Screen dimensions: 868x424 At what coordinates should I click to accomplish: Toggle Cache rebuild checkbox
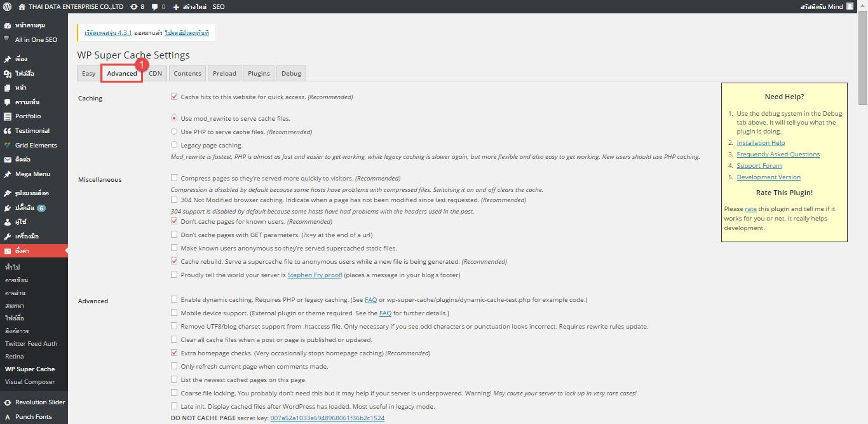[174, 261]
